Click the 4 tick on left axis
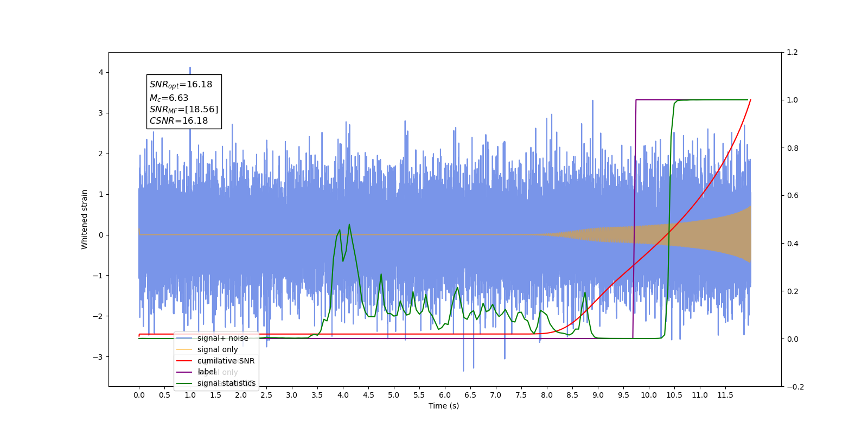Screen dimensions: 868x434 (x=100, y=73)
